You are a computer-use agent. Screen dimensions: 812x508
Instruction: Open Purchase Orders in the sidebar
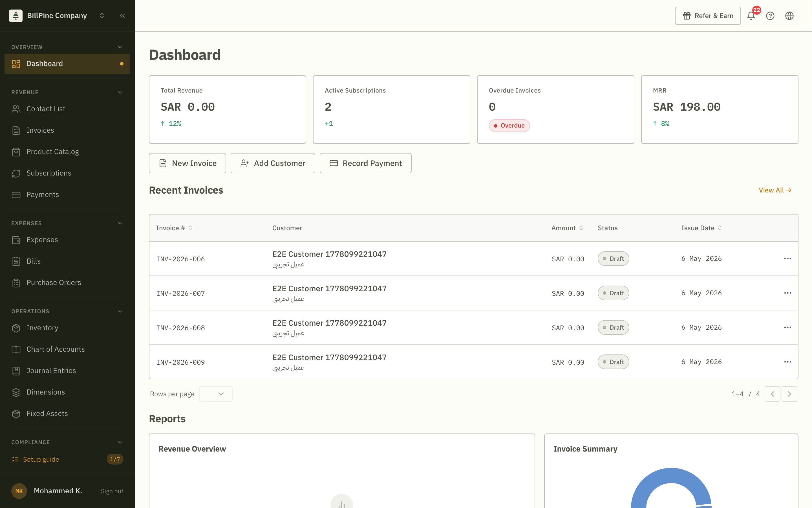[x=67, y=283]
